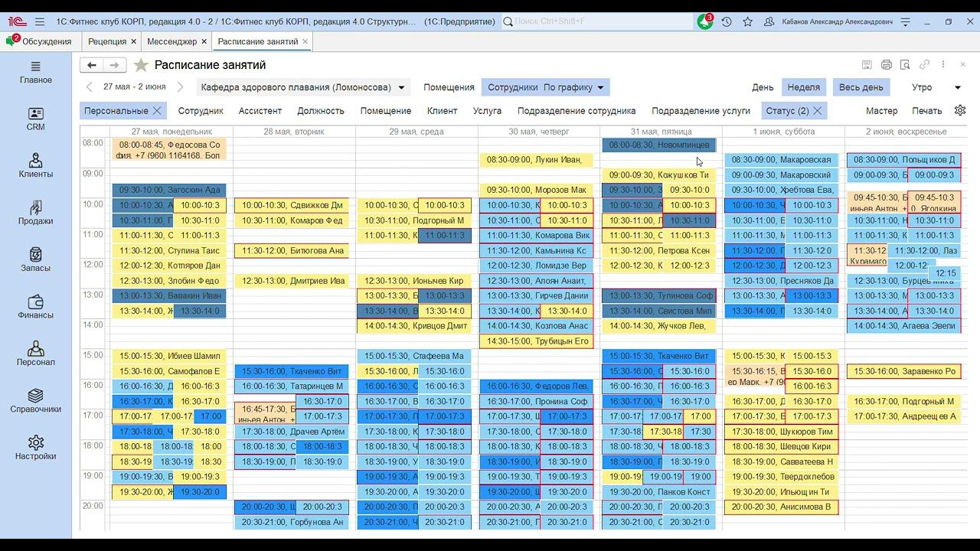Screen dimensions: 980x551
Task: Open the main menu hamburger icon
Action: pyautogui.click(x=40, y=22)
